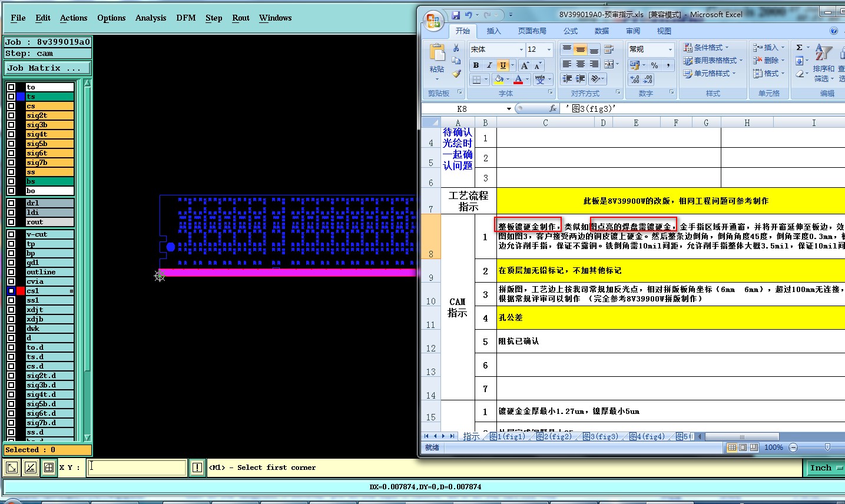Click the Decrease Decimal icon

(x=648, y=79)
